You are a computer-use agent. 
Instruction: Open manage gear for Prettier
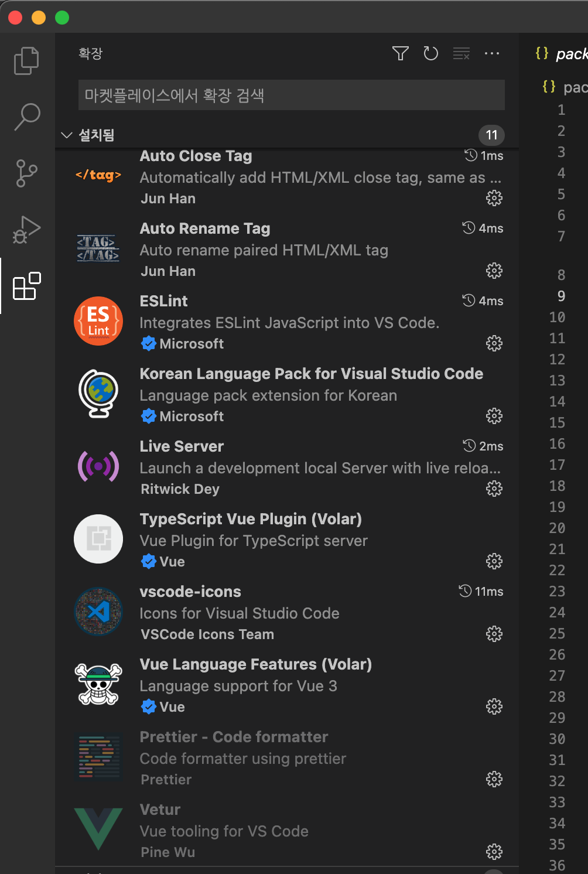[x=494, y=779]
